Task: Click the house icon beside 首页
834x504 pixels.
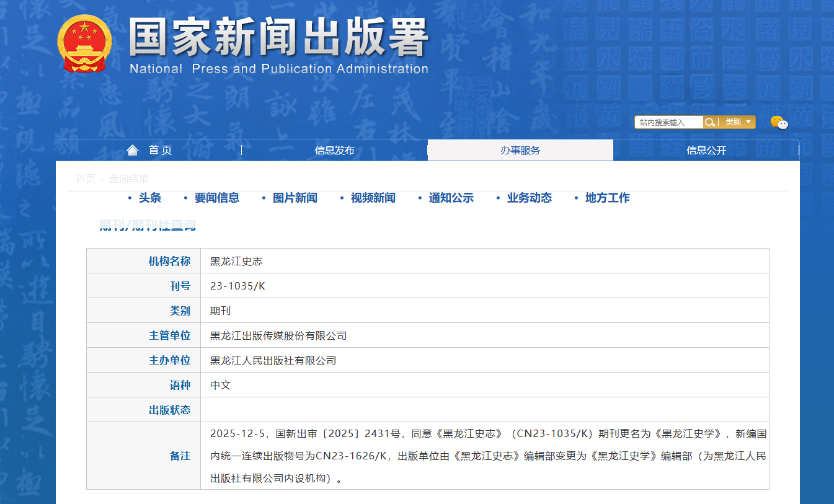Action: click(x=133, y=150)
